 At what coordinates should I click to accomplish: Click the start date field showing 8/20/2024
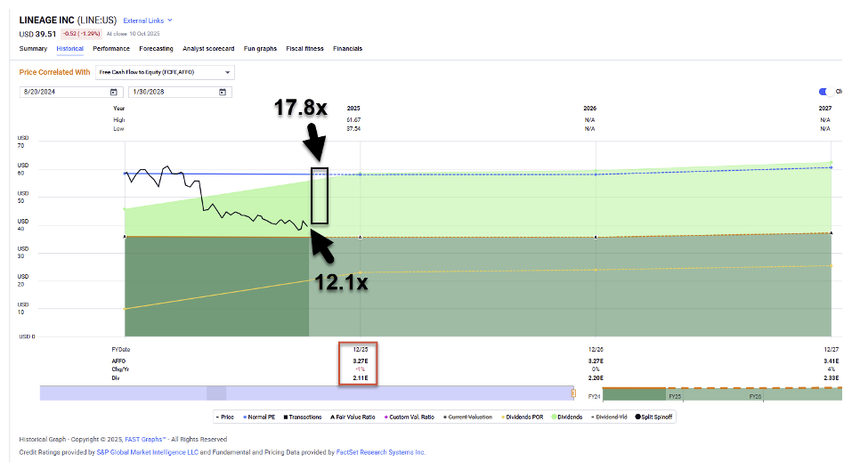click(x=62, y=92)
